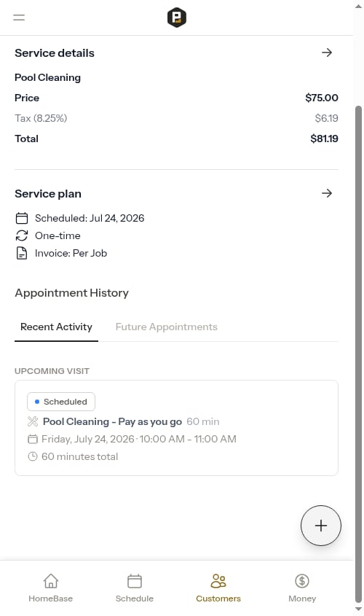Click the app logo in header

[176, 17]
